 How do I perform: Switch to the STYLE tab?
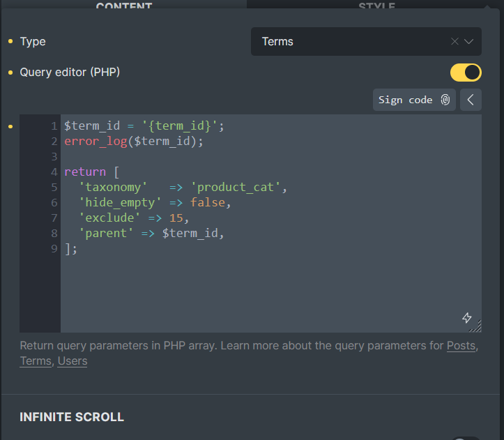376,4
